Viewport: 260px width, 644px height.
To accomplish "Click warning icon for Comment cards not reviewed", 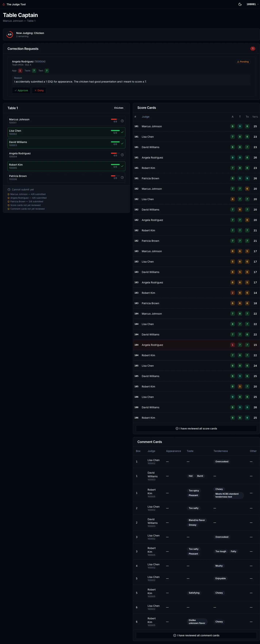I will (9, 209).
